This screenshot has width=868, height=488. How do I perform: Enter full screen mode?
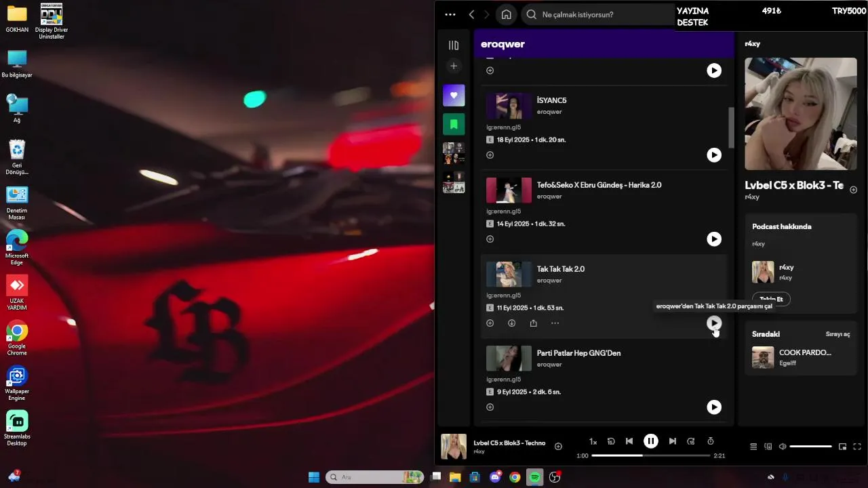[857, 447]
